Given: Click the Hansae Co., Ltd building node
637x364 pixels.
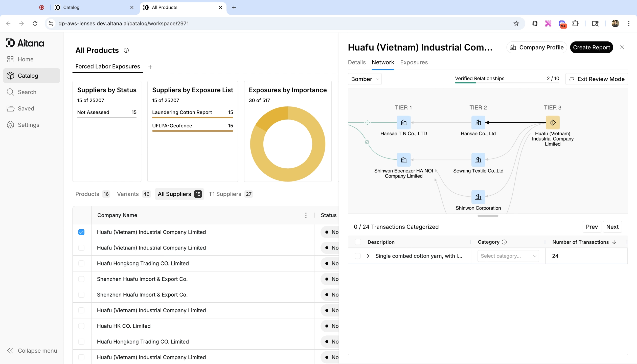Looking at the screenshot, I should (x=478, y=123).
